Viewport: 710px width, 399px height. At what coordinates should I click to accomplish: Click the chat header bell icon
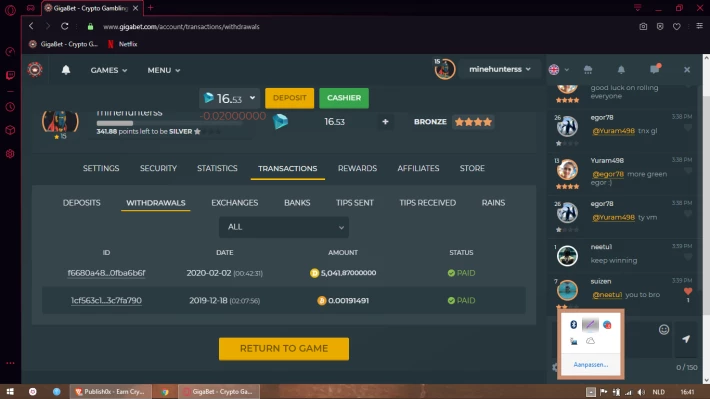pos(621,70)
